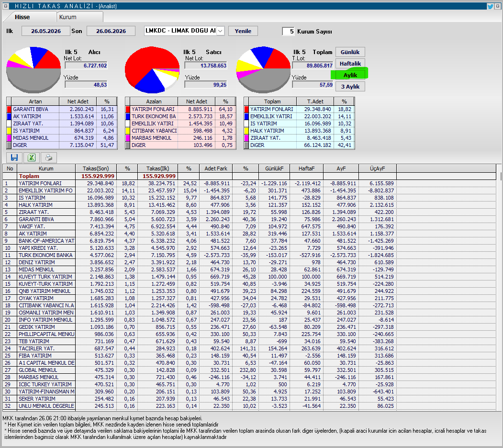Screen dimensions: 503x448
Task: Click the Artan column header
Action: coord(35,101)
